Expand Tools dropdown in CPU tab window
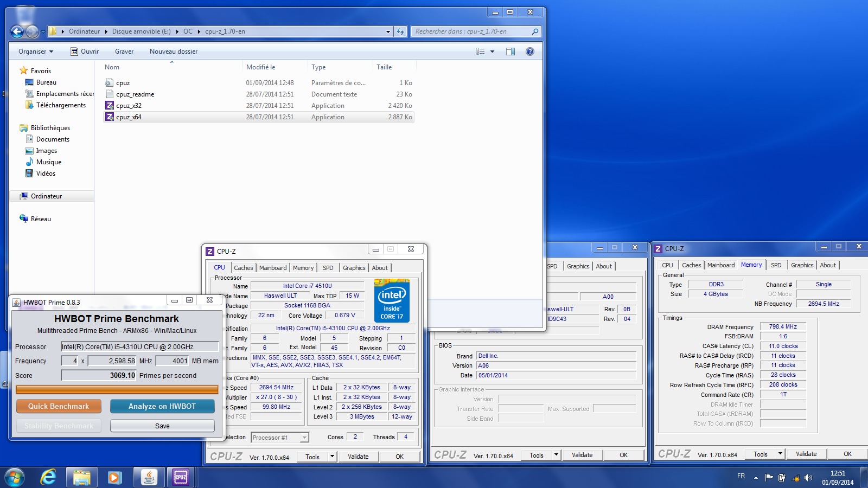 pos(332,457)
